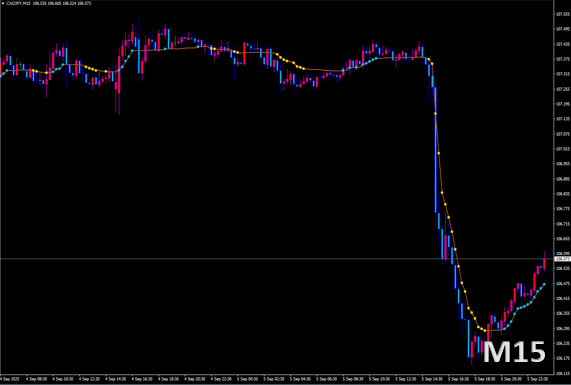Click the small chart icon before CADJPY title
The image size is (571, 385).
[3, 3]
